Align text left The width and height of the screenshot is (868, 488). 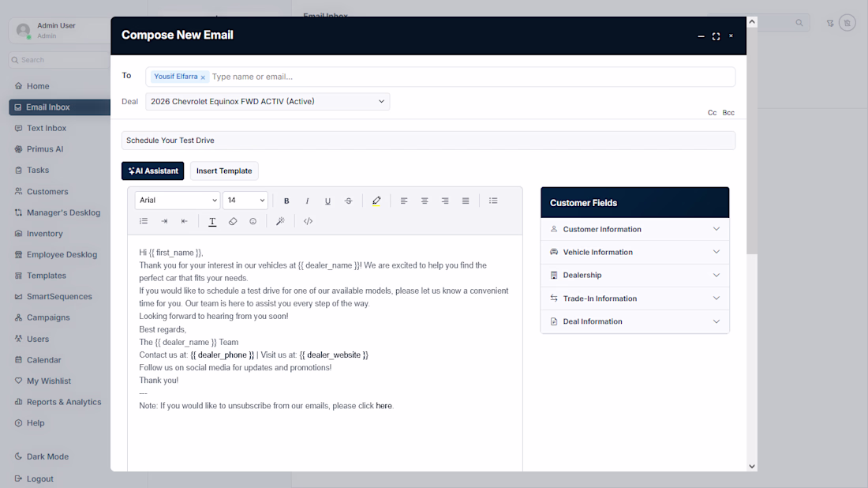(404, 201)
